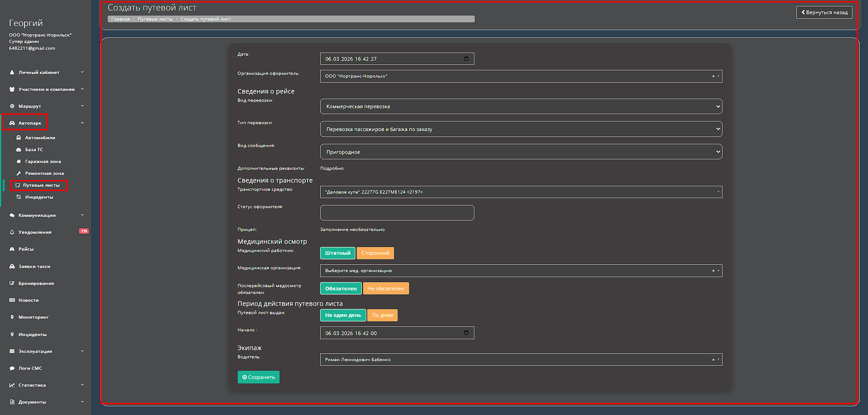868x415 pixels.
Task: Click the Мониторинг map pin icon
Action: 12,317
